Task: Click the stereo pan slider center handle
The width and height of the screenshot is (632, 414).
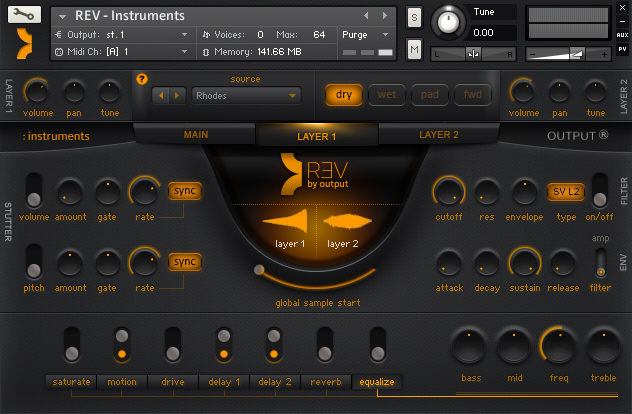Action: pos(473,54)
